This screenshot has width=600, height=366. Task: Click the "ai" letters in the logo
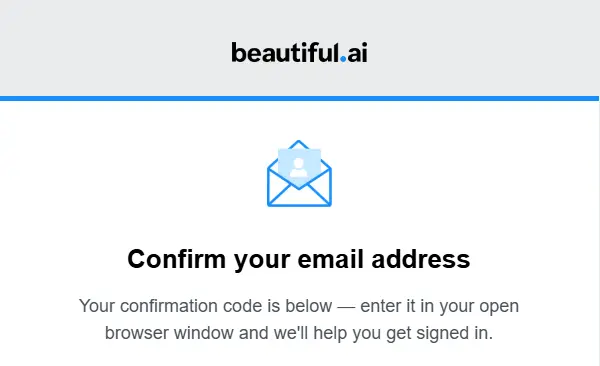tap(357, 53)
